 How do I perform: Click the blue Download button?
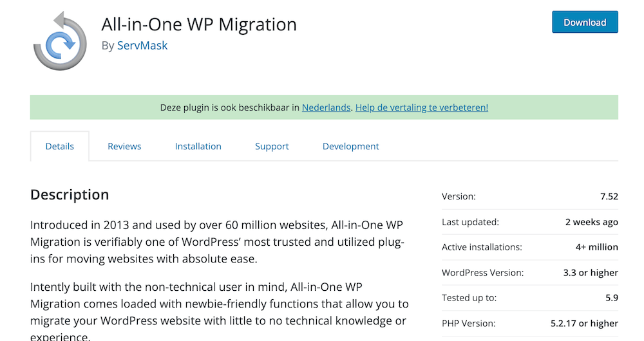click(585, 22)
